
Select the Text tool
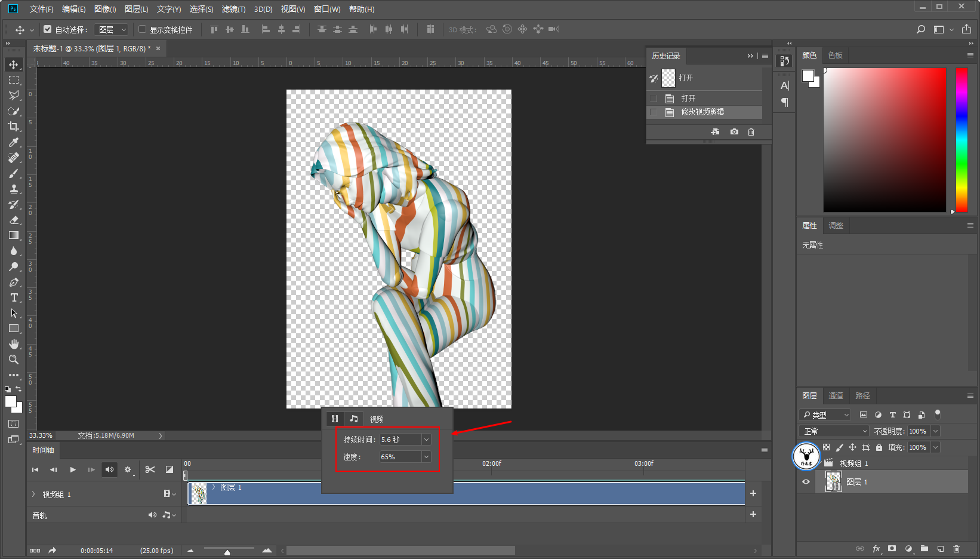tap(14, 297)
